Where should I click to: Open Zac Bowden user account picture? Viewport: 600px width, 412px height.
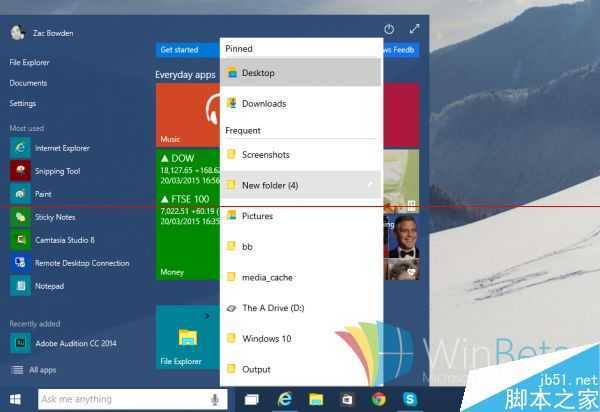(17, 33)
